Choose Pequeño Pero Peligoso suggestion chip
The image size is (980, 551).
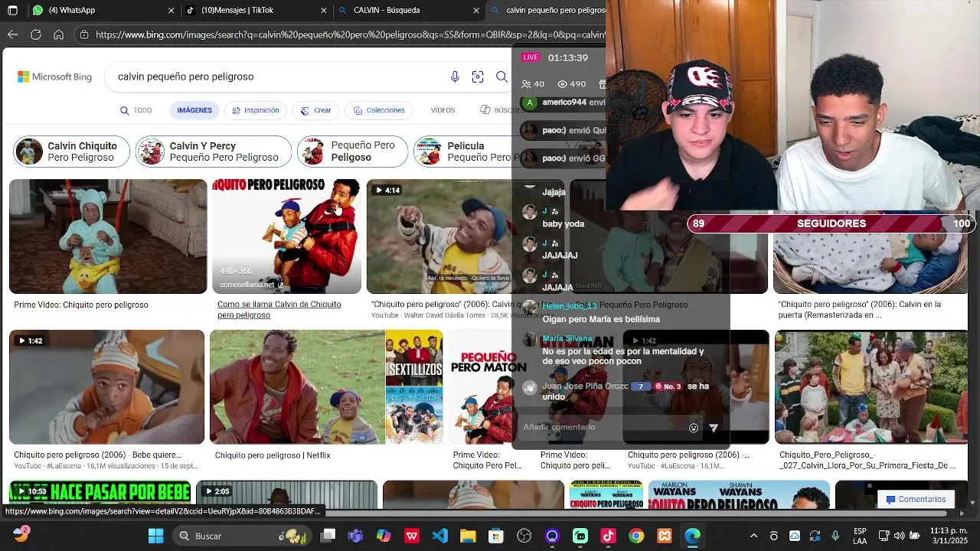pyautogui.click(x=352, y=152)
